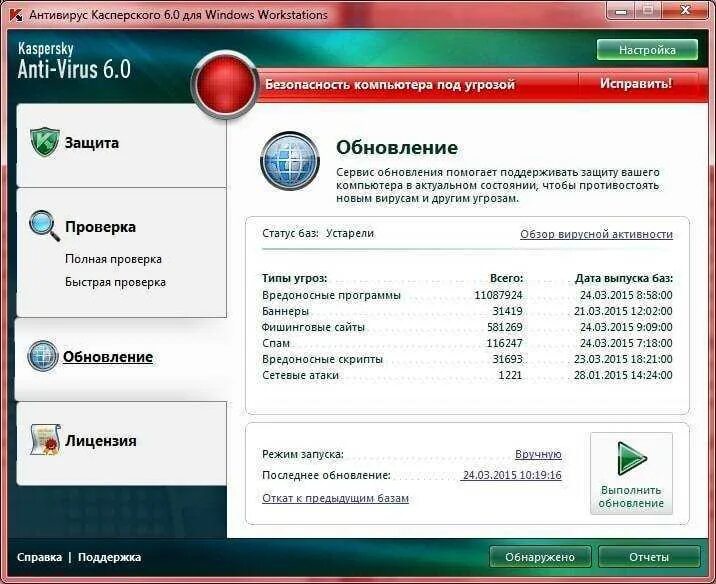716x584 pixels.
Task: Click the Статус баз: Устарели status text
Action: point(318,233)
